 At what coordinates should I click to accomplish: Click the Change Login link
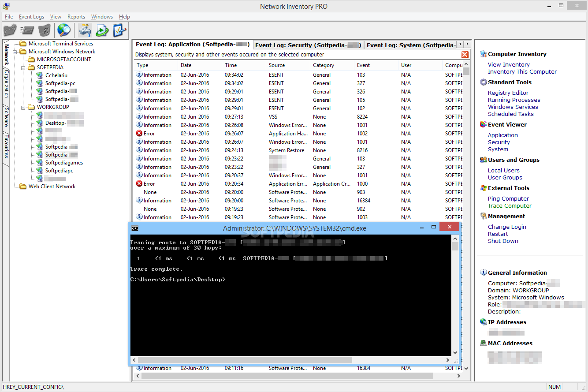tap(507, 227)
